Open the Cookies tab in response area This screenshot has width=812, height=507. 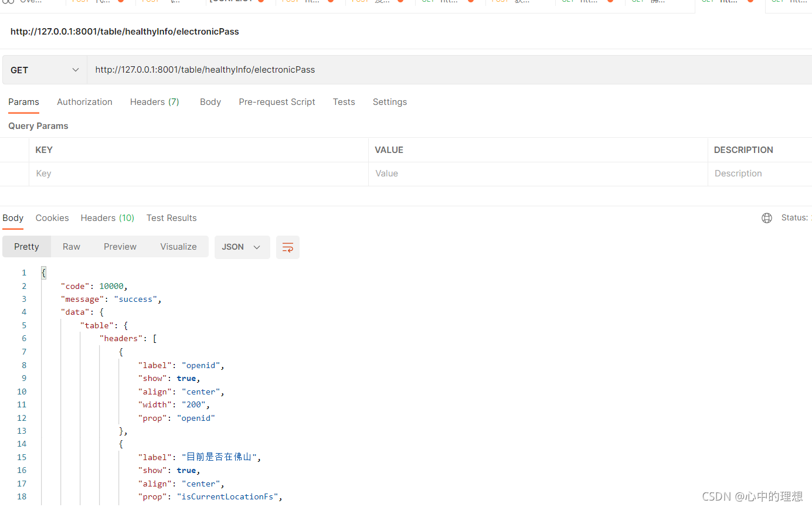pos(52,217)
